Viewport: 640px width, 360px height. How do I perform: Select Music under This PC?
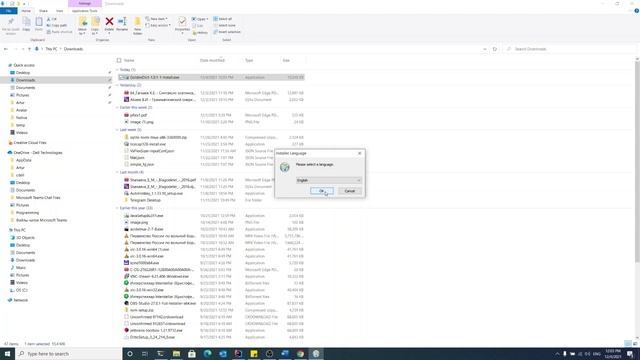coord(20,268)
